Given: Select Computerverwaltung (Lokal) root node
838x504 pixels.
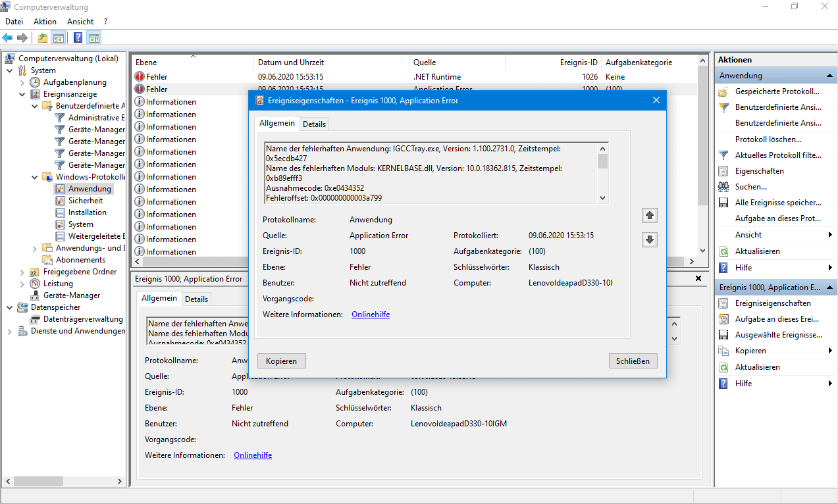Looking at the screenshot, I should [x=68, y=59].
